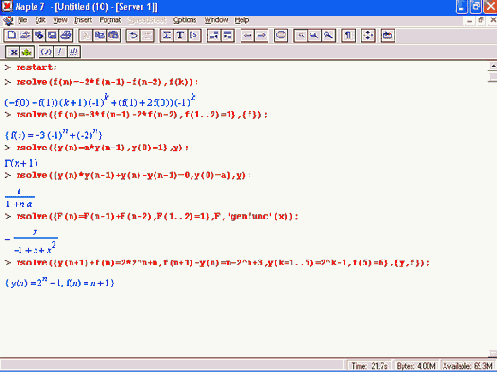Screen dimensions: 497x372
Task: Outdent the section with toolbar icon
Action: click(214, 35)
